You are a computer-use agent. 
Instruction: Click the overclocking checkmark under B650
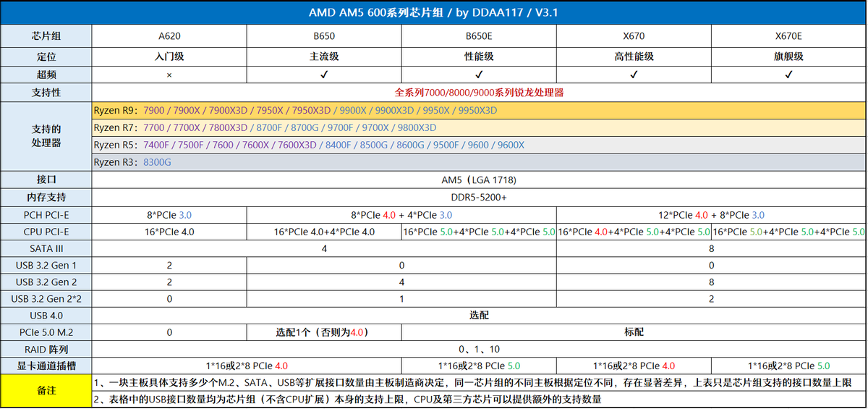325,75
